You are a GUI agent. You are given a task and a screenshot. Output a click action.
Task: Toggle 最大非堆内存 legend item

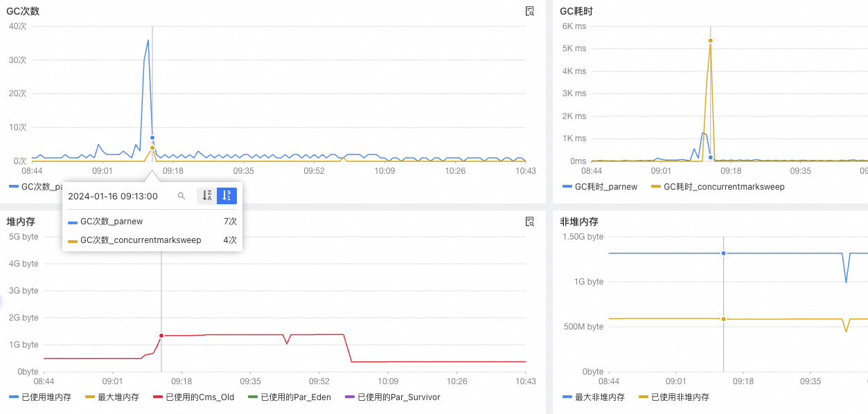click(x=594, y=397)
